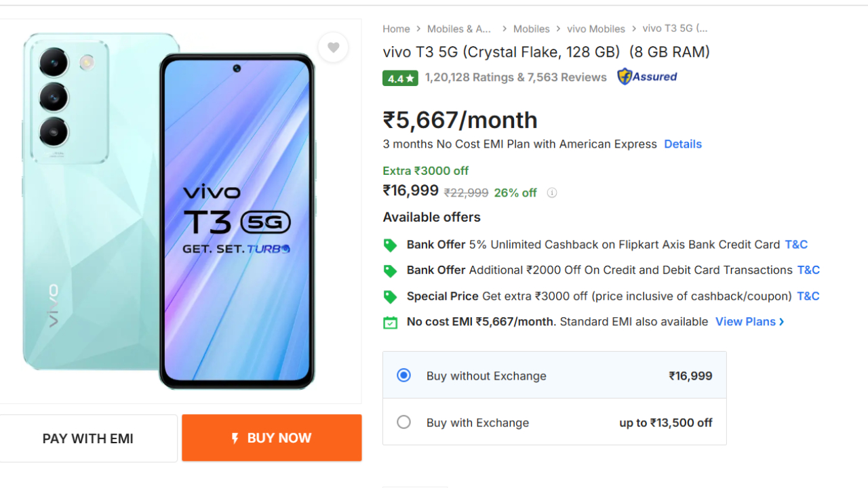
Task: Open Home breadcrumb link
Action: [396, 29]
